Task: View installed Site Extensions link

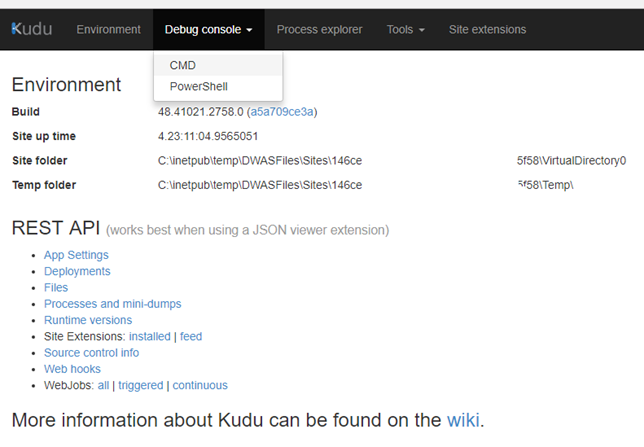Action: [150, 336]
